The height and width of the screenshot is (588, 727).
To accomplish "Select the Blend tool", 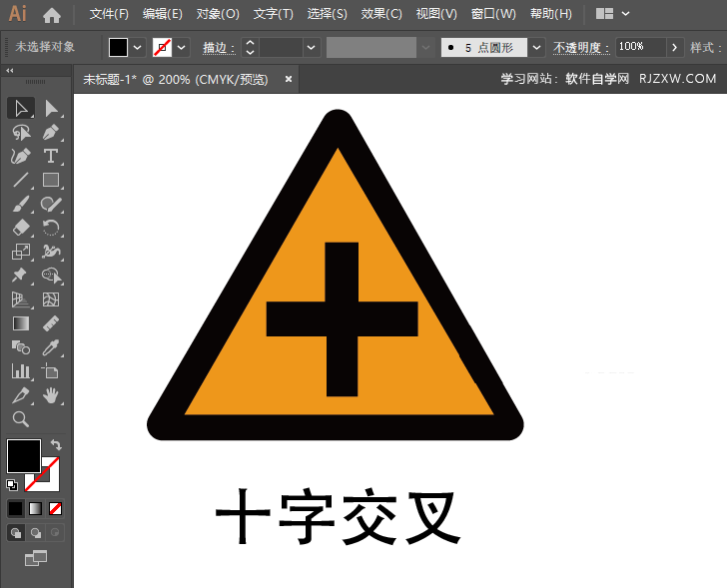I will [x=20, y=347].
